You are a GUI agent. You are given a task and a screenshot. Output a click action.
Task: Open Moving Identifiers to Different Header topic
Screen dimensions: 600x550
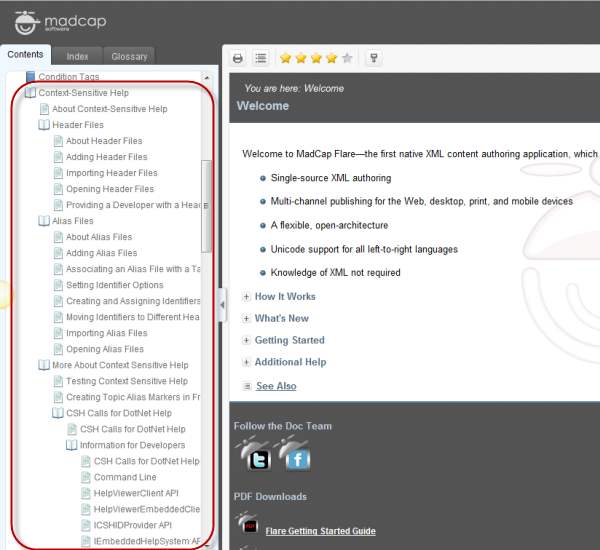pos(133,317)
